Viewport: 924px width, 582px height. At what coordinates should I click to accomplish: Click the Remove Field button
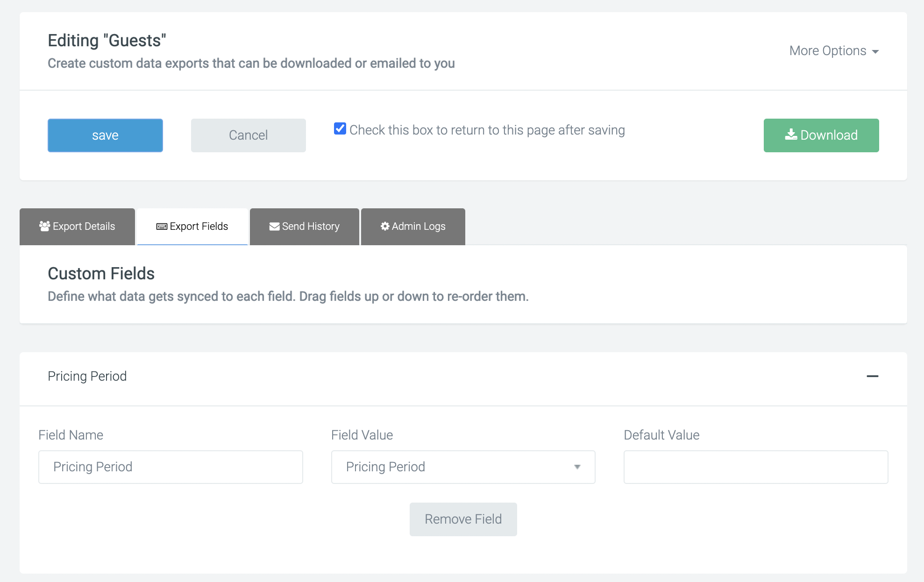tap(463, 519)
